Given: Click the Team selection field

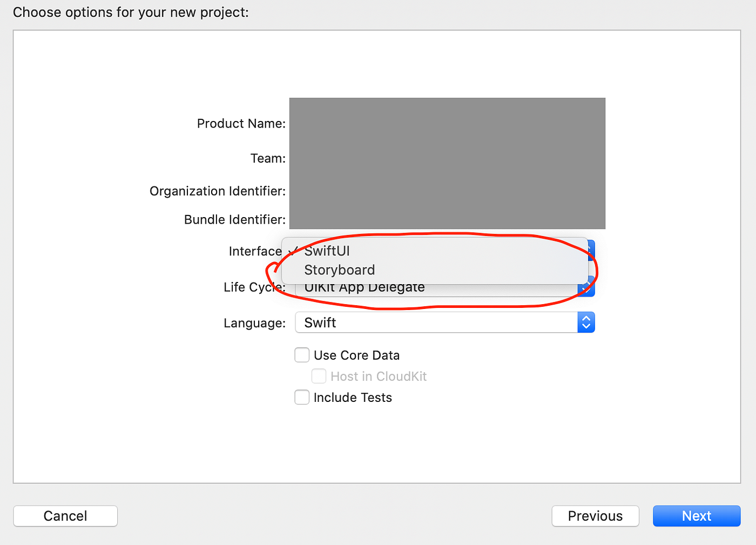Looking at the screenshot, I should point(447,158).
